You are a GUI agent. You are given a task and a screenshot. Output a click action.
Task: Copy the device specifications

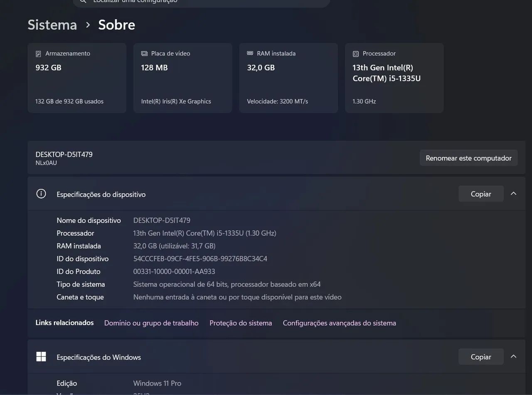[481, 194]
